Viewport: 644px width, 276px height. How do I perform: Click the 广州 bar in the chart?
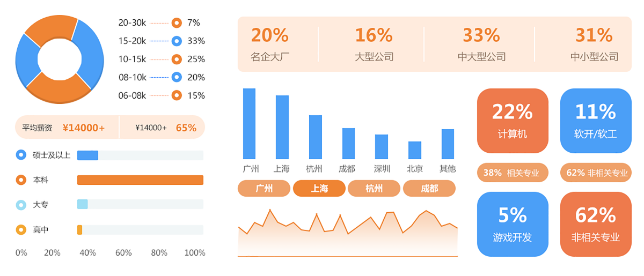tap(249, 124)
